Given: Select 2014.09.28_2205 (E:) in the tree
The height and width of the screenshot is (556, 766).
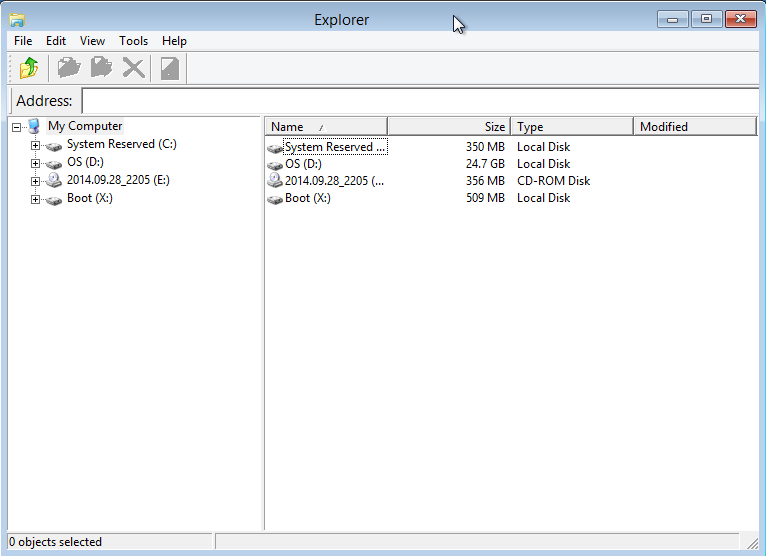Looking at the screenshot, I should point(119,181).
